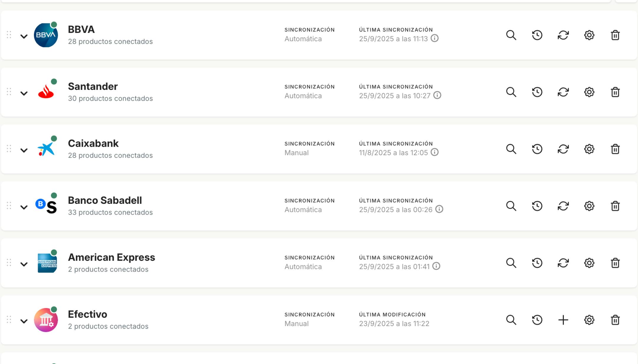Refresh synchronization for BBVA
This screenshot has width=638, height=364.
point(563,35)
